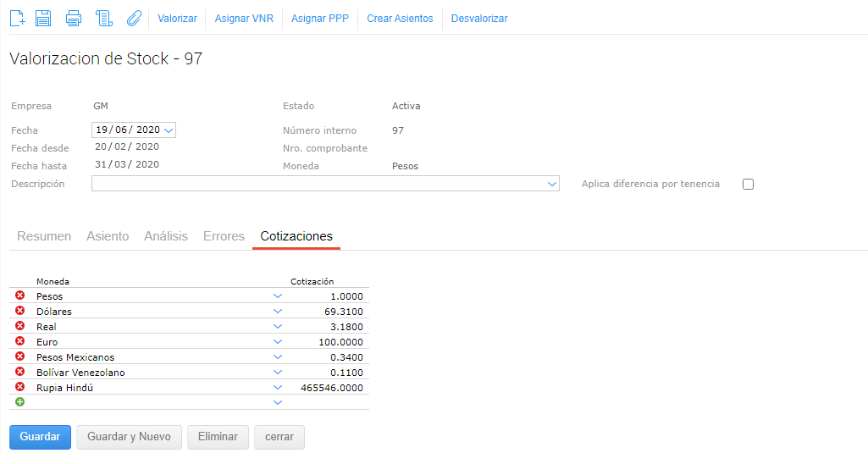Open the Análisis tab
The image size is (868, 464).
[166, 236]
